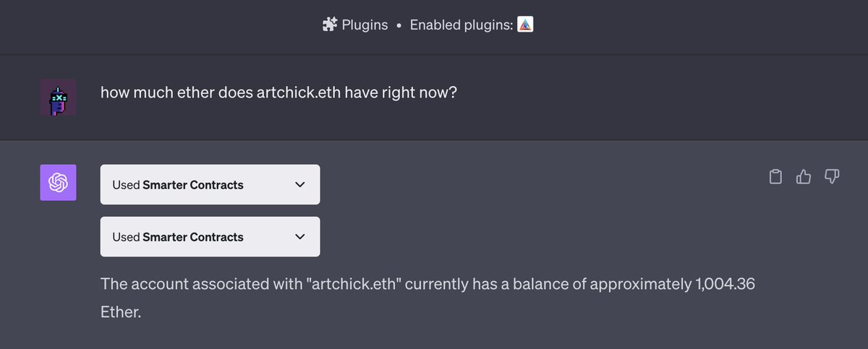Viewport: 868px width, 349px height.
Task: Expand the second Used Smarter Contracts box
Action: [210, 236]
